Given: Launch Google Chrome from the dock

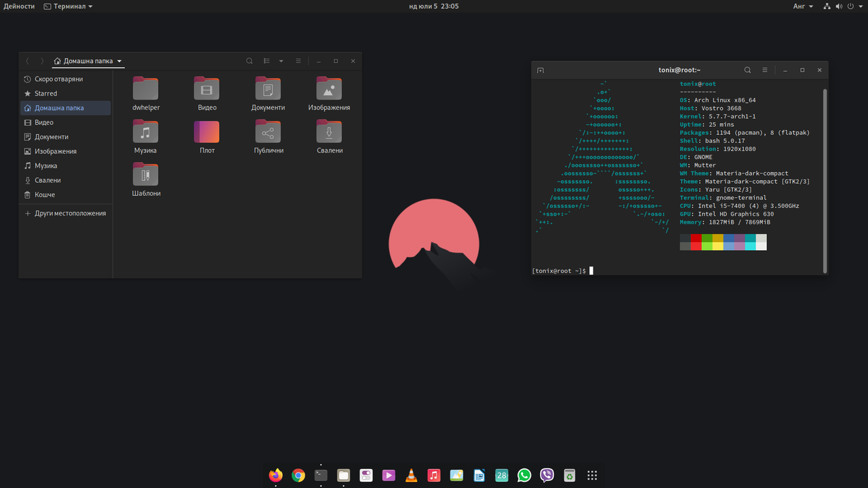Looking at the screenshot, I should coord(298,475).
